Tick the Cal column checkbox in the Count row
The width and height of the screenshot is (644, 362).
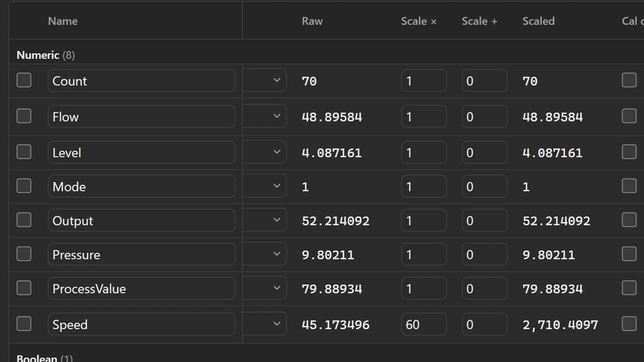pos(629,80)
